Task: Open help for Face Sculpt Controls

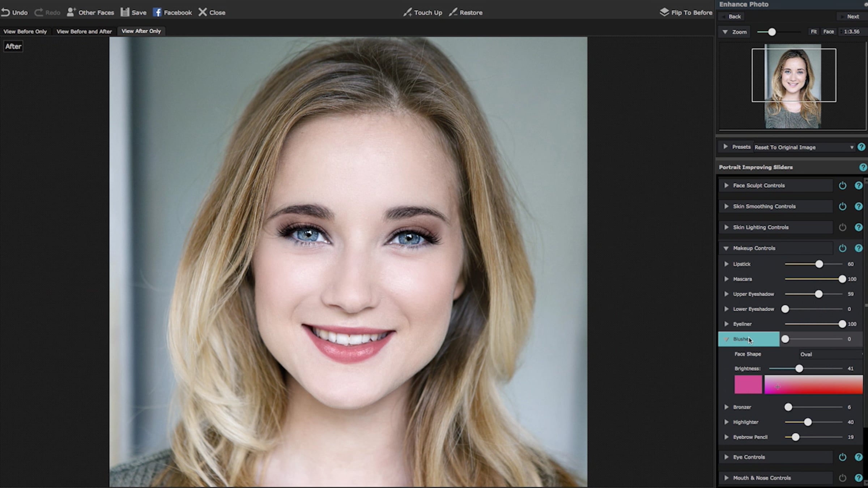Action: coord(858,185)
